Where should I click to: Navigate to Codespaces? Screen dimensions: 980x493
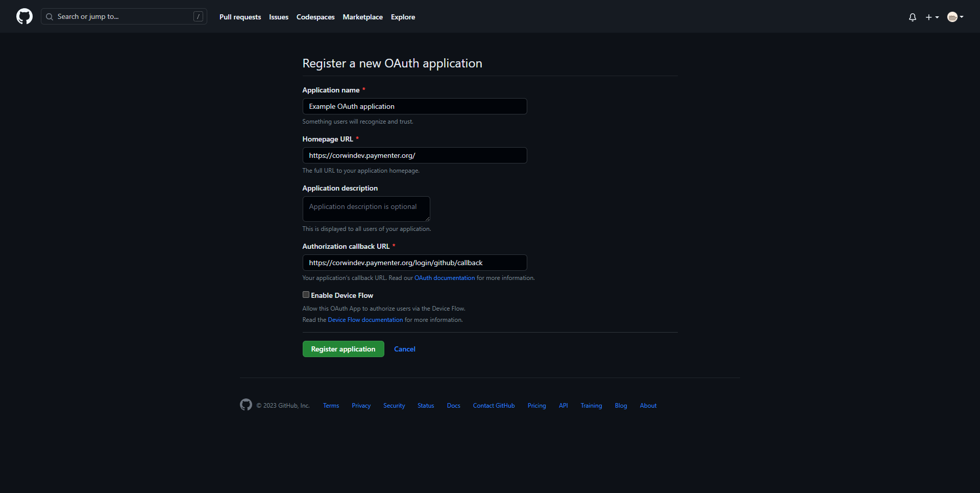coord(315,17)
